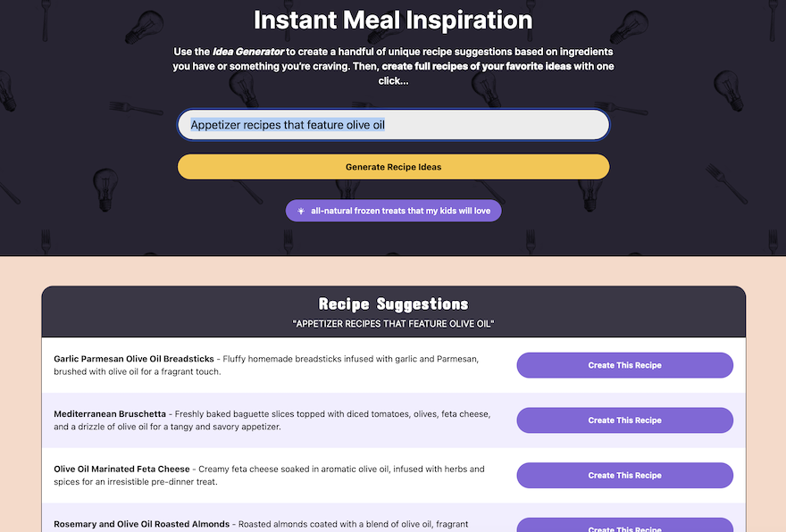Viewport: 786px width, 532px height.
Task: Create the Mediterranean Bruschetta recipe
Action: coord(624,420)
